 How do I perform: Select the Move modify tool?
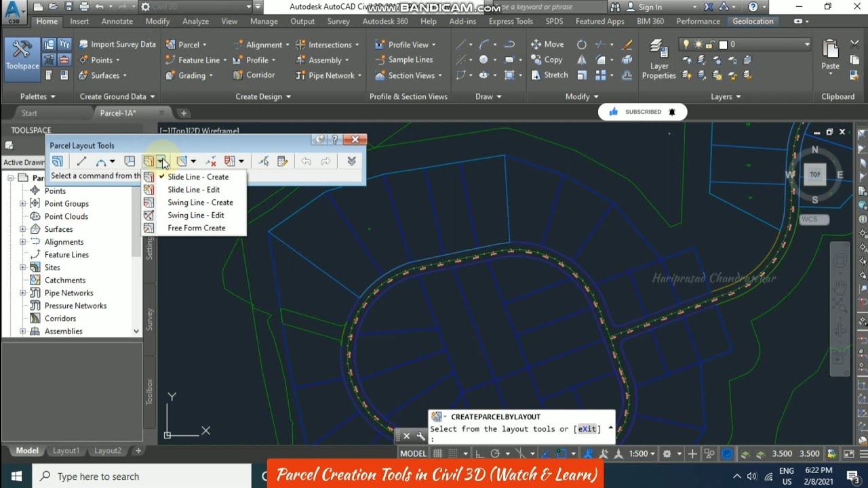click(x=547, y=44)
